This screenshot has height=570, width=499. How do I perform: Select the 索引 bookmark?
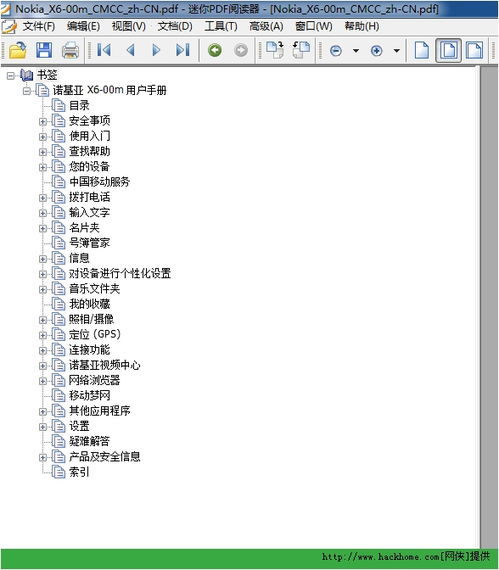click(79, 472)
